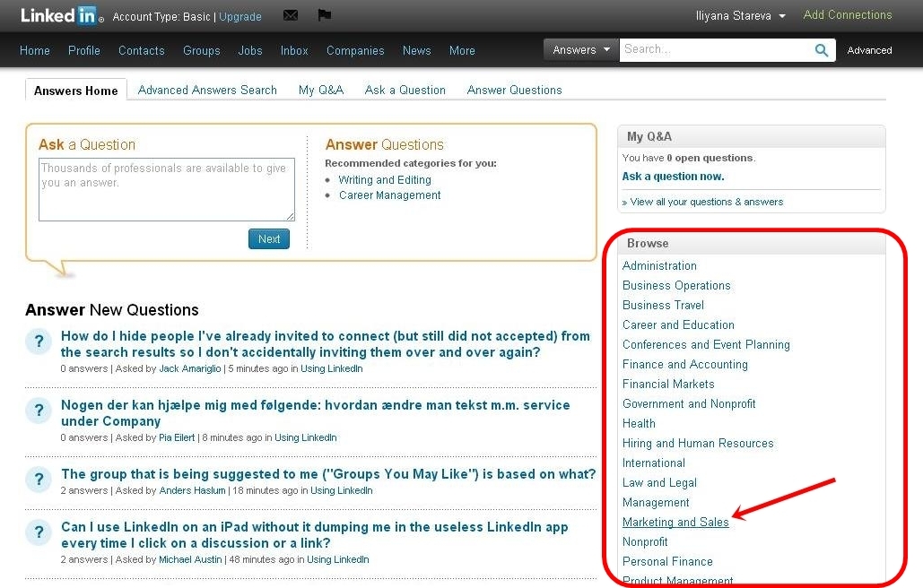Open Jobs in the navigation bar

click(x=250, y=50)
